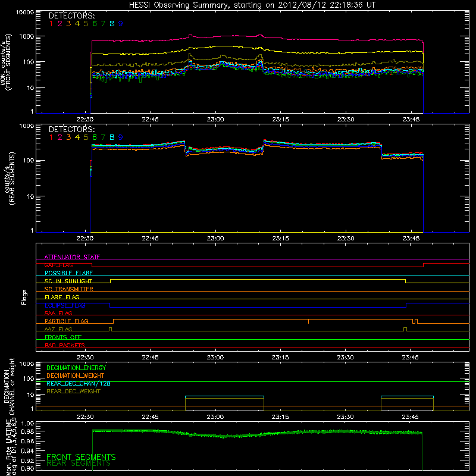Click the PARTICLE_FLAG spike near 23:21

point(308,321)
